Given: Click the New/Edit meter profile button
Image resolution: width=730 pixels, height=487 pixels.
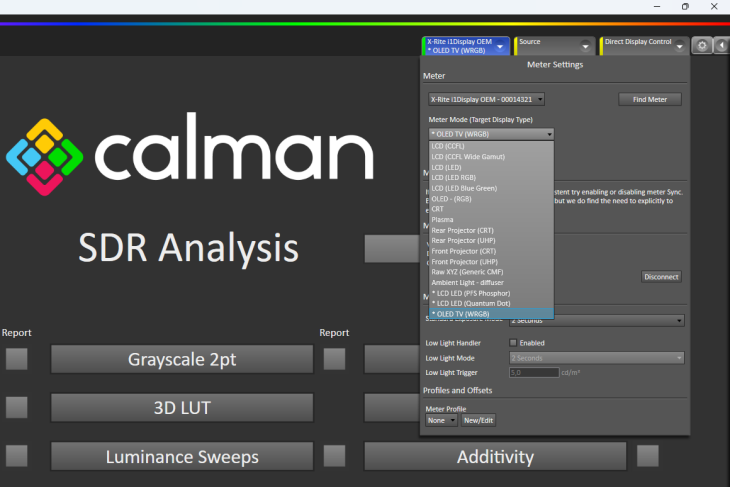Looking at the screenshot, I should (478, 420).
